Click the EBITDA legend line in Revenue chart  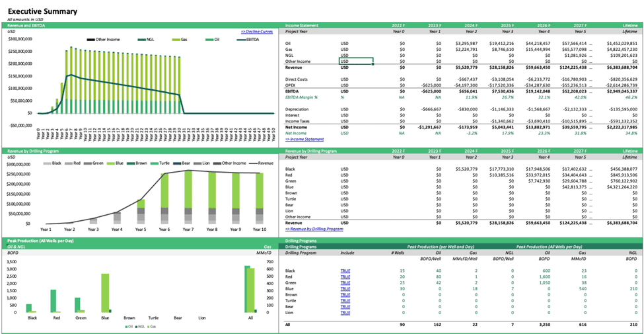[x=242, y=40]
